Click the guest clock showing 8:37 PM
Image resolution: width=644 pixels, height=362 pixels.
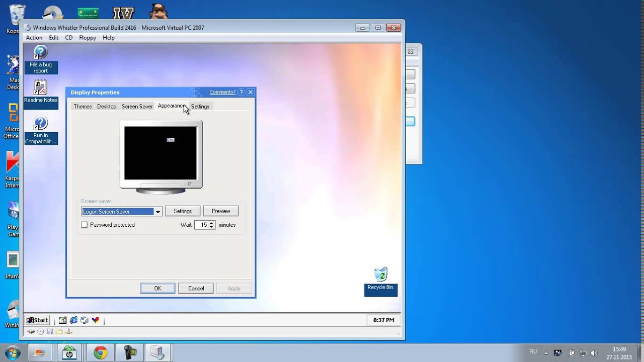384,320
